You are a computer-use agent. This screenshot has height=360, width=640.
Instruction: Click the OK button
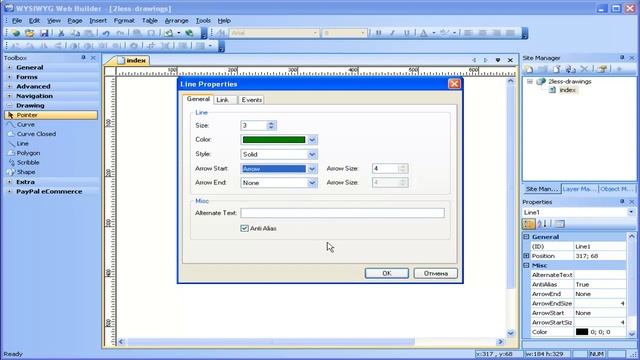[387, 273]
